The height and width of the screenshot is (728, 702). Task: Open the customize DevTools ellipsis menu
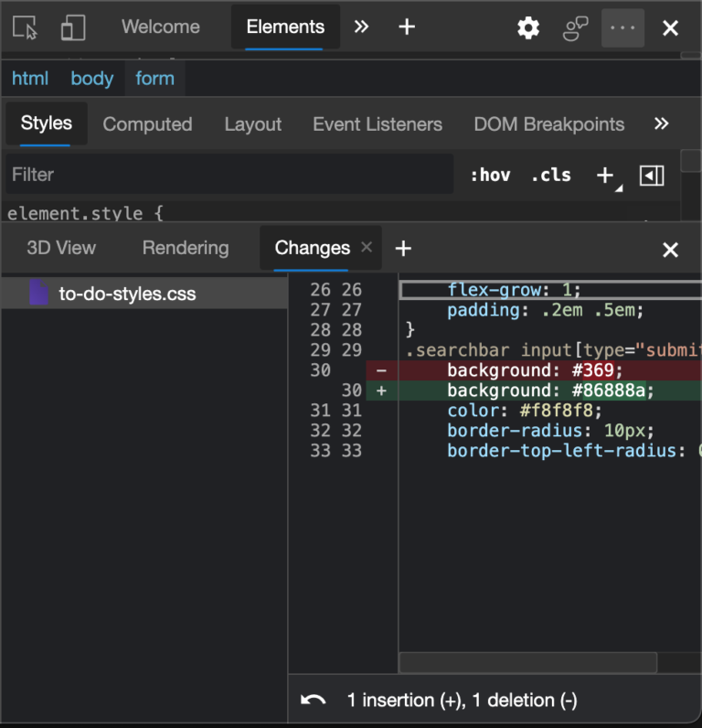622,28
